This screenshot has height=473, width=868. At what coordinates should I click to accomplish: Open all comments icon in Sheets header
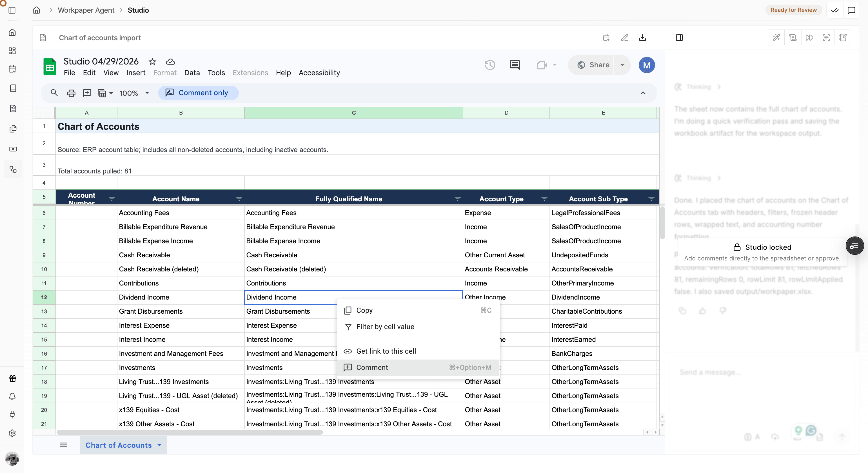(515, 65)
